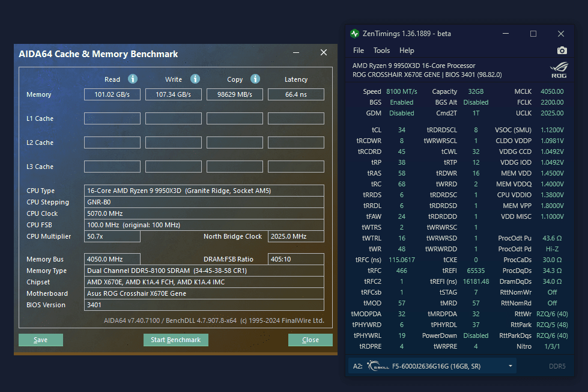
Task: Click the empty L2 Cache Write field
Action: pyautogui.click(x=173, y=142)
